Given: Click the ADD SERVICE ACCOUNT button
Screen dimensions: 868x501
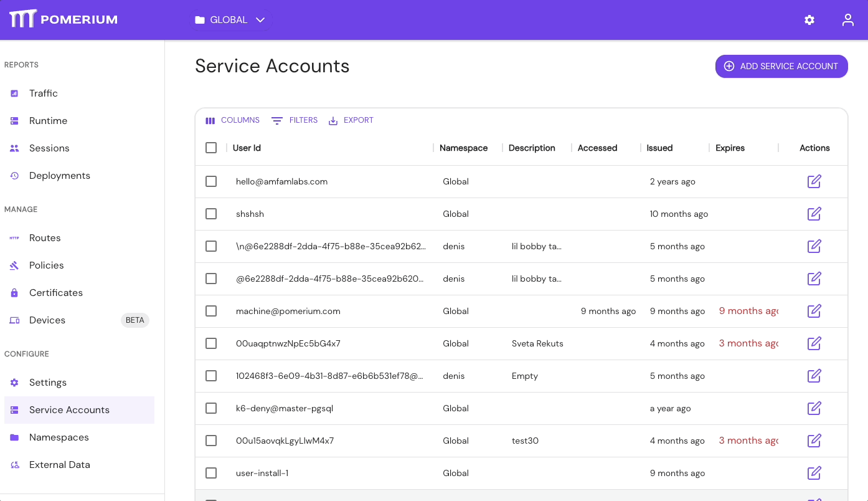Looking at the screenshot, I should [781, 66].
